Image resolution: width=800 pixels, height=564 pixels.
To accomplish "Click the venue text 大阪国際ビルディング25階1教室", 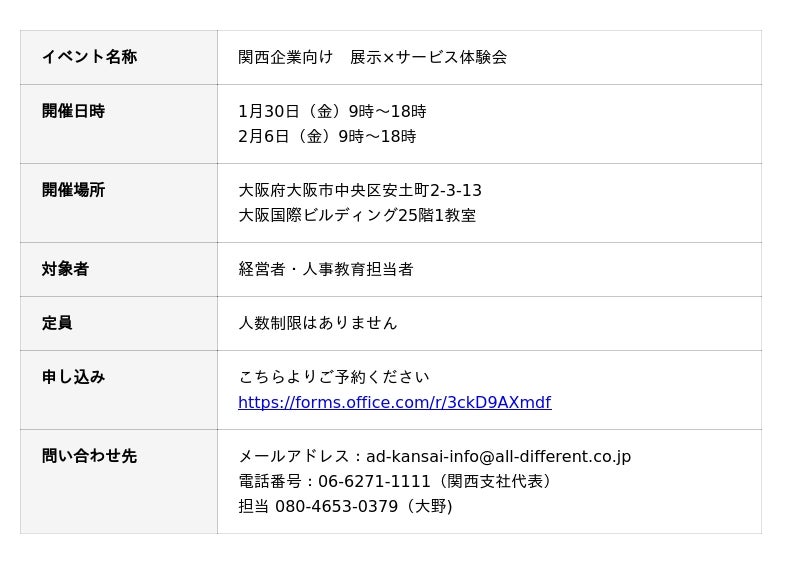I will 357,215.
